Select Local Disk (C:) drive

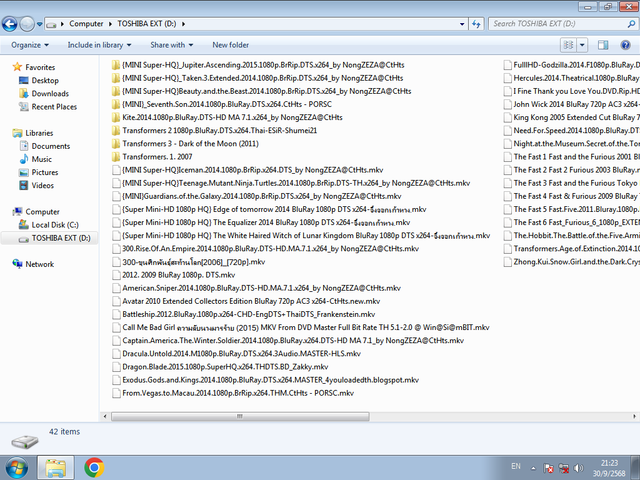tap(55, 225)
